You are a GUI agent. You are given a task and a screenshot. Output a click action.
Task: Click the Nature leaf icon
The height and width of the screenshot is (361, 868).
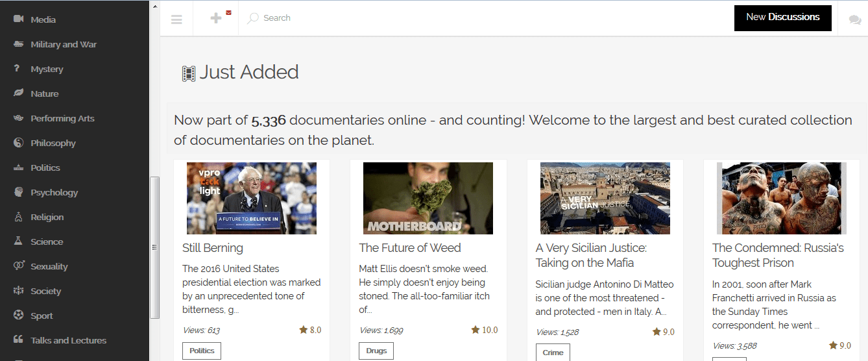(18, 93)
